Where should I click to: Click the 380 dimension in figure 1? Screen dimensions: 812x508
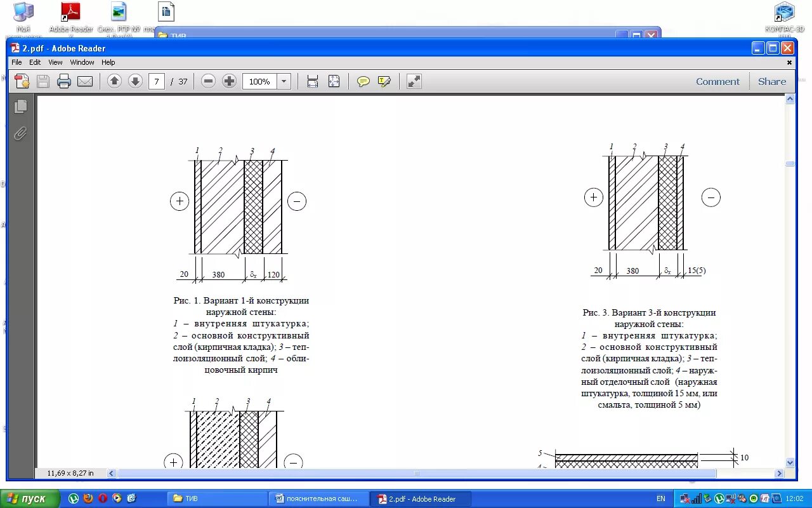218,274
